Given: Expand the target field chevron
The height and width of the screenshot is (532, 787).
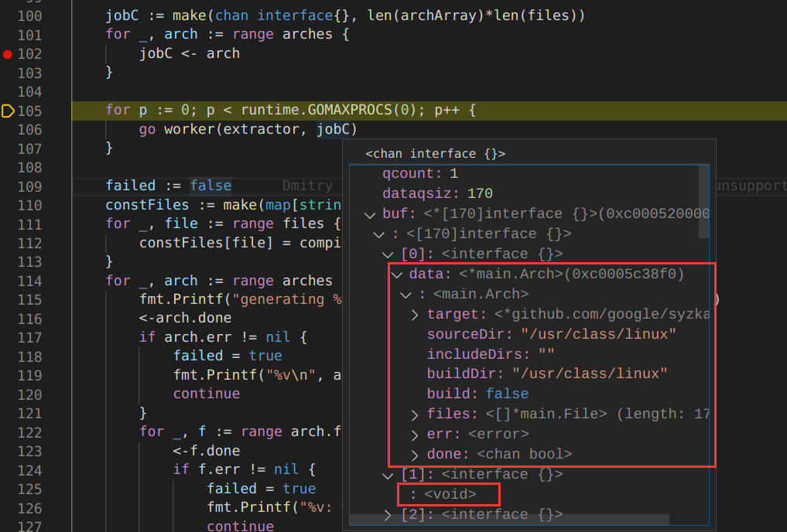Looking at the screenshot, I should point(415,314).
